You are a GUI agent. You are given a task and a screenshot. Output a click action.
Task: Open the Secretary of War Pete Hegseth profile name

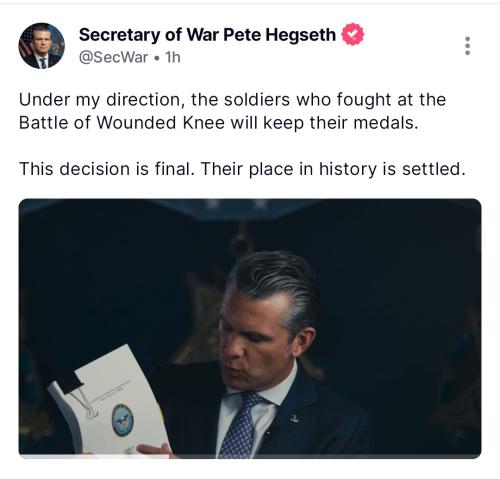click(207, 35)
